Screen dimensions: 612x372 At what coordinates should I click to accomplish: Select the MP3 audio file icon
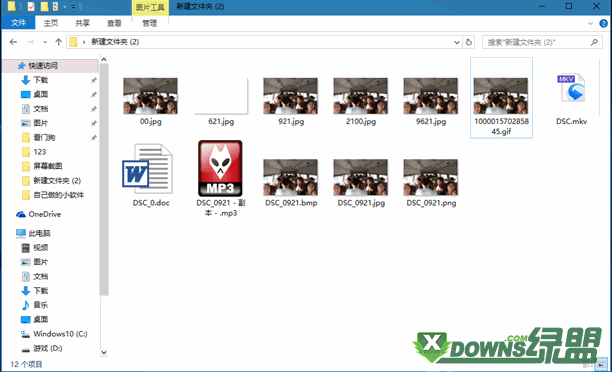pyautogui.click(x=220, y=168)
